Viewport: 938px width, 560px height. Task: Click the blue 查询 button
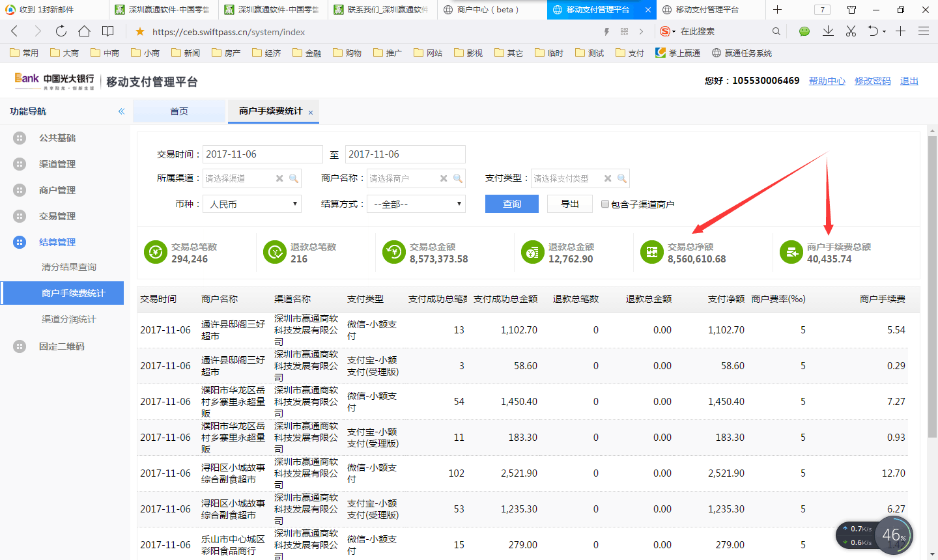tap(511, 204)
